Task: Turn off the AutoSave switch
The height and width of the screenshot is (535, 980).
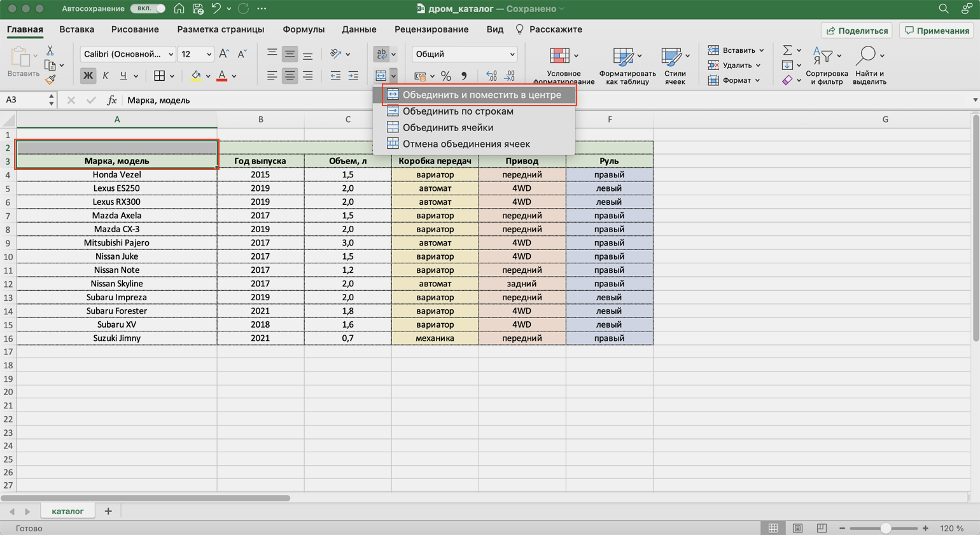Action: [x=148, y=8]
